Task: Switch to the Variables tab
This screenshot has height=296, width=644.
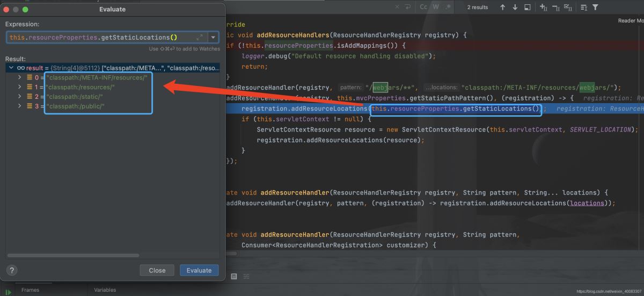Action: pos(105,290)
